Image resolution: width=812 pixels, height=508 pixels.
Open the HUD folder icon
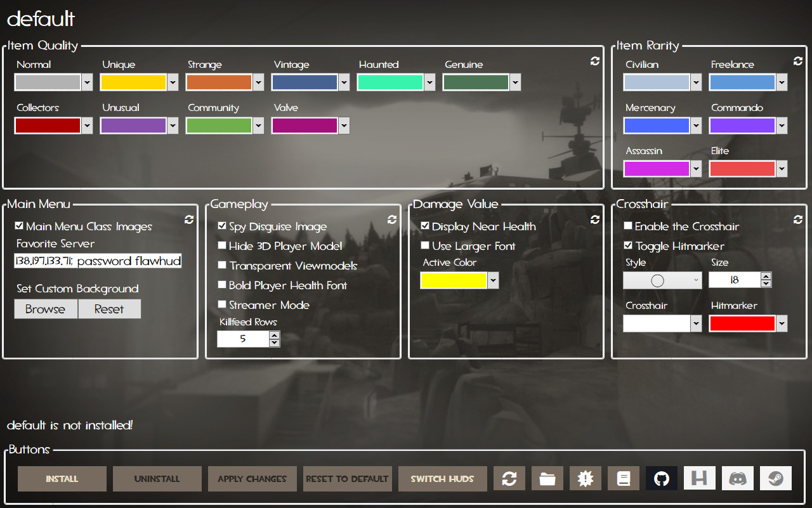[x=547, y=478]
